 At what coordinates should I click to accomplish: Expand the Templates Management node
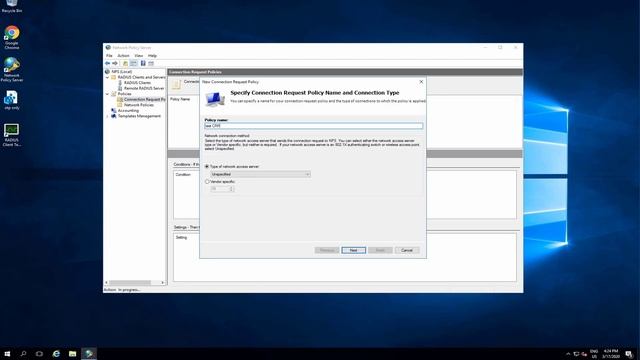(x=107, y=116)
